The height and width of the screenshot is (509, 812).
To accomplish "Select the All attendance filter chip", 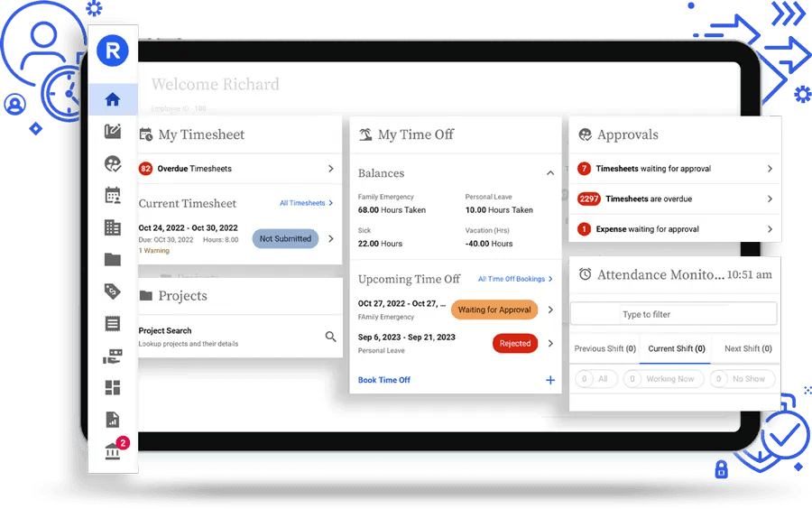I will pyautogui.click(x=596, y=378).
